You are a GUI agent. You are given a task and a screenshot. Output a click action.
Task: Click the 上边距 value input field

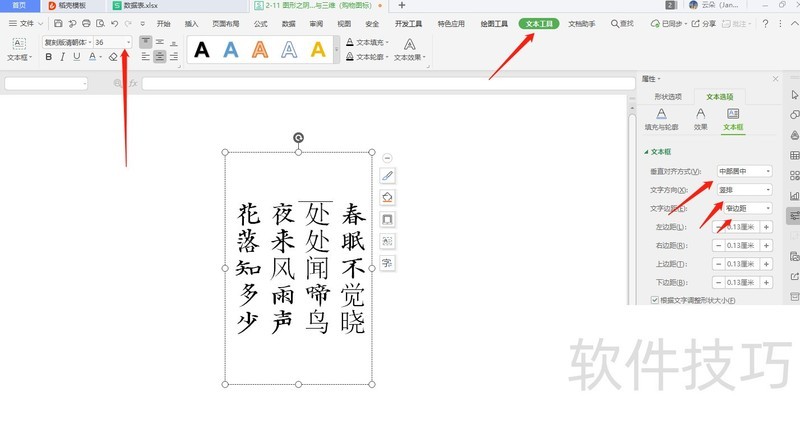coord(742,264)
